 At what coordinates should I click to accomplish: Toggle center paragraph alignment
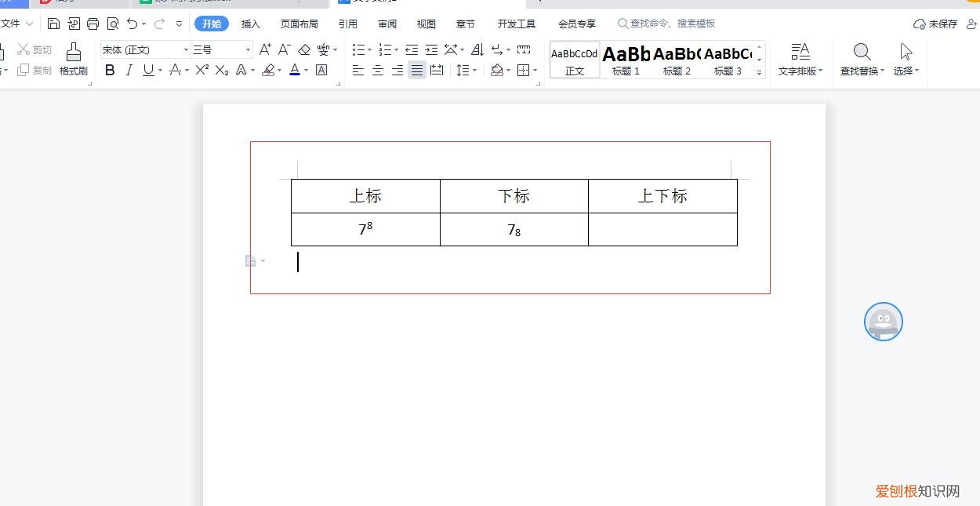point(378,71)
